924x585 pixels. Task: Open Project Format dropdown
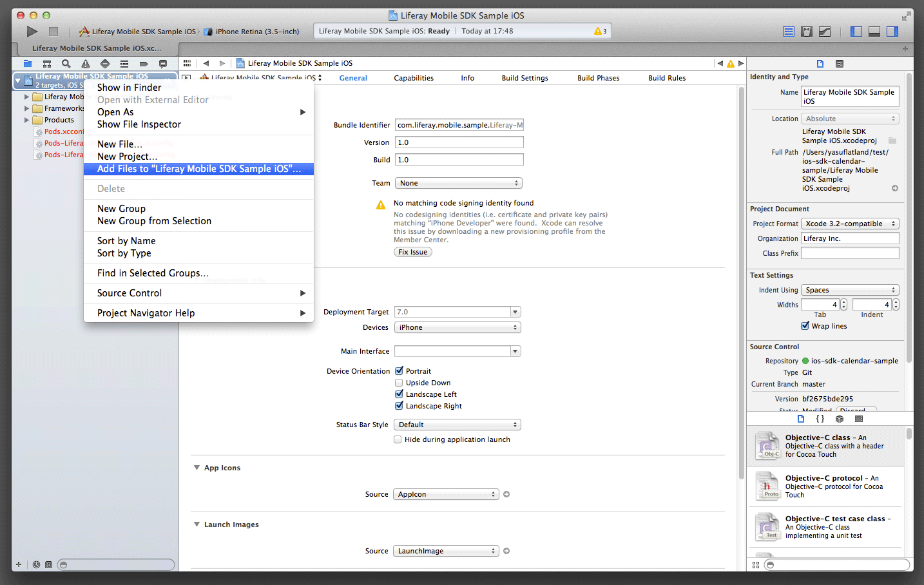pos(850,224)
